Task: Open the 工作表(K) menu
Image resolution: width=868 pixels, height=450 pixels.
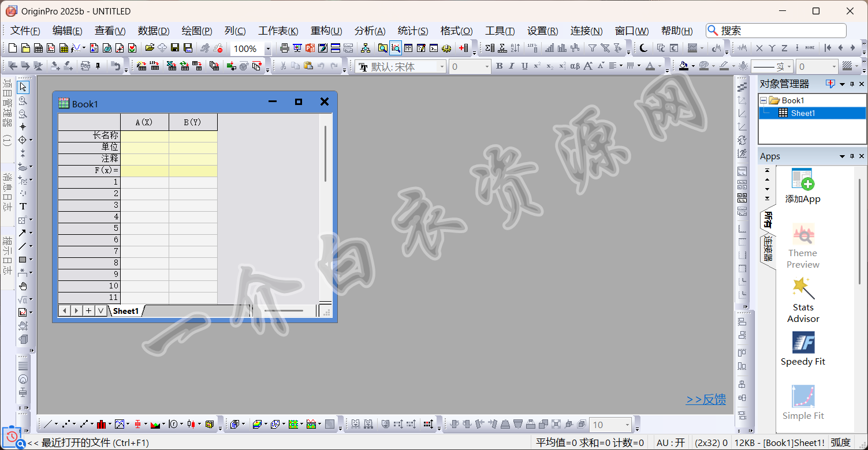Action: [278, 31]
